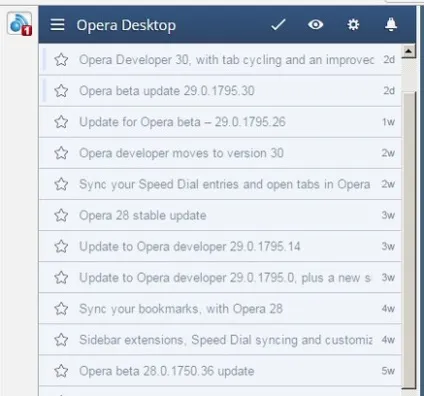Click the RSS feed extension icon with badge
424x396 pixels.
click(x=20, y=23)
